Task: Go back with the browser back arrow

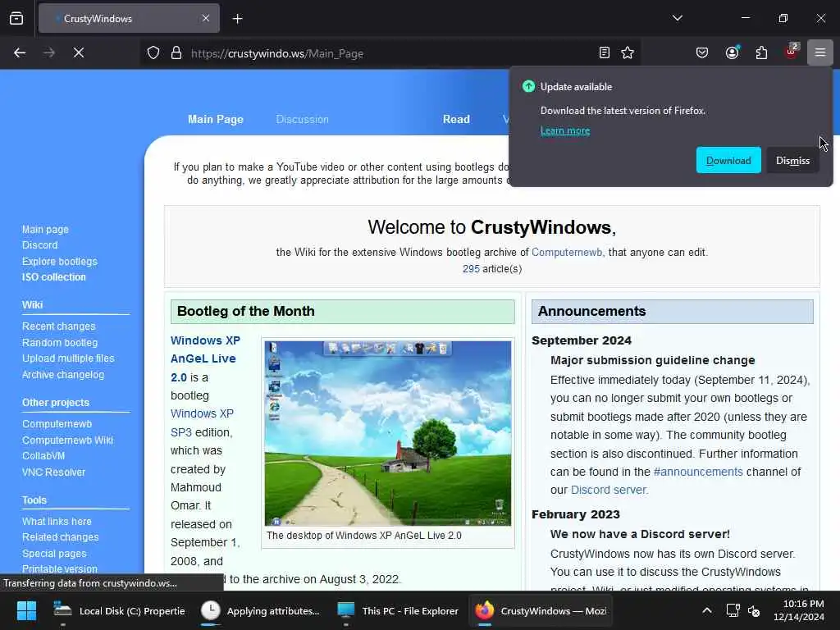Action: coord(20,52)
